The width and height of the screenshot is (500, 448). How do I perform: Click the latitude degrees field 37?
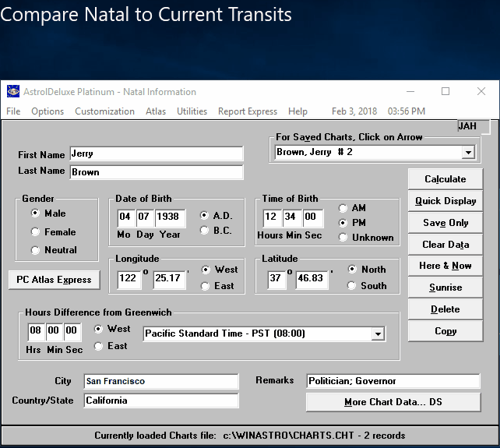[x=276, y=280]
